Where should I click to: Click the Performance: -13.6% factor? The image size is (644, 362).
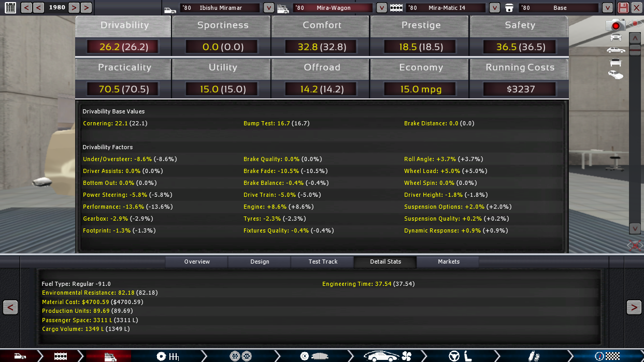[x=128, y=207]
